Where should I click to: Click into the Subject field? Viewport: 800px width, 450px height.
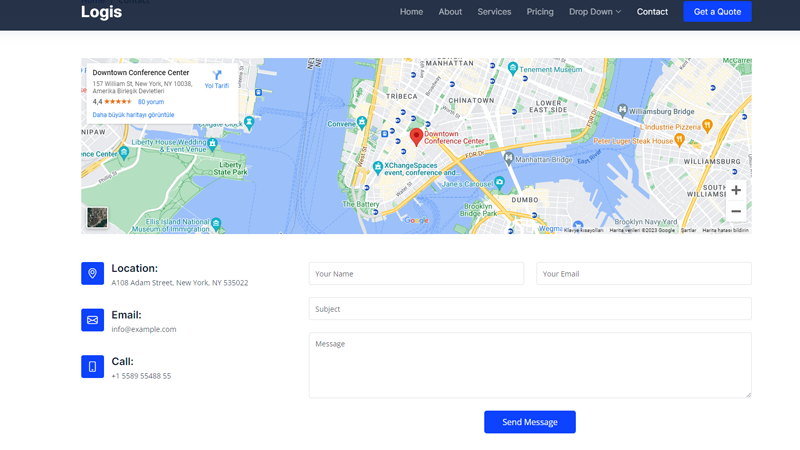[x=530, y=309]
